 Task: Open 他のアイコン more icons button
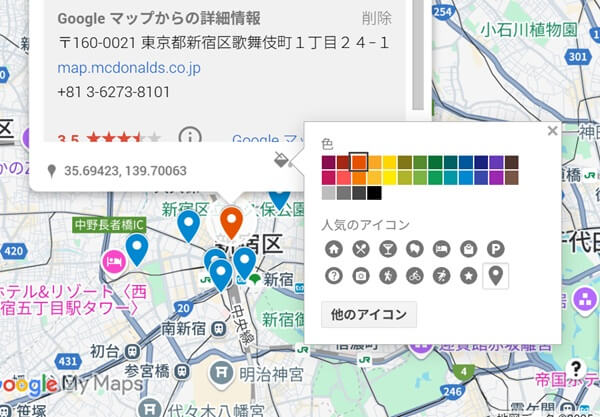click(369, 314)
